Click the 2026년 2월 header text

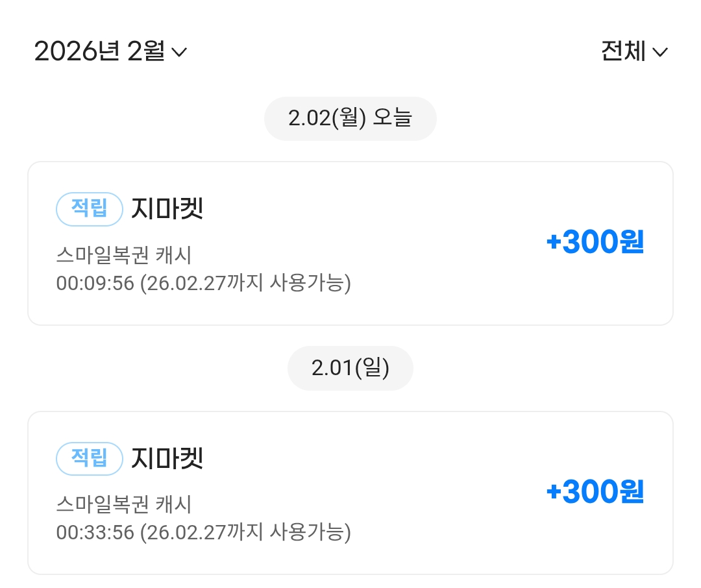pos(99,51)
